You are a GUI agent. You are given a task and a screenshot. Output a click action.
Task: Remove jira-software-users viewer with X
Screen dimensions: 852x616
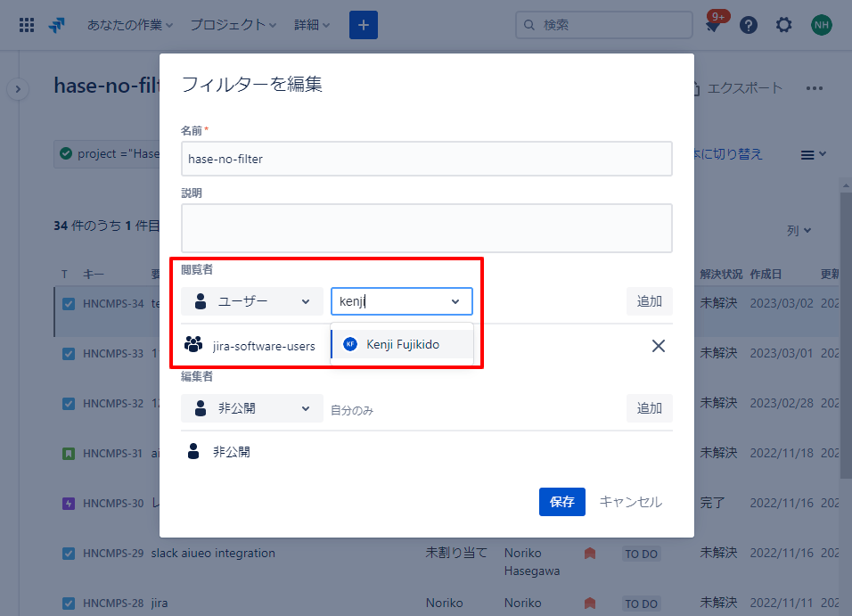pyautogui.click(x=658, y=346)
